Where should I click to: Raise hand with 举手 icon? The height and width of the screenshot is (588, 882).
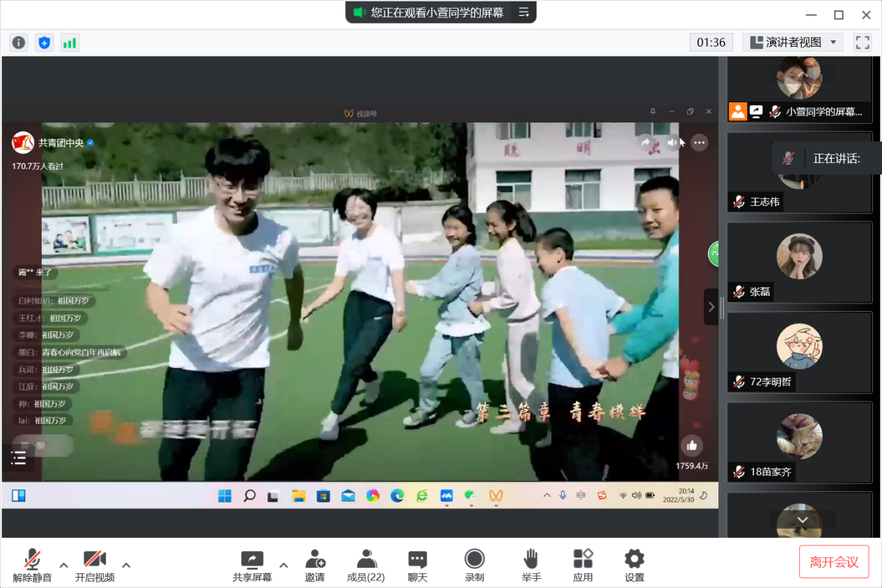[x=531, y=565]
